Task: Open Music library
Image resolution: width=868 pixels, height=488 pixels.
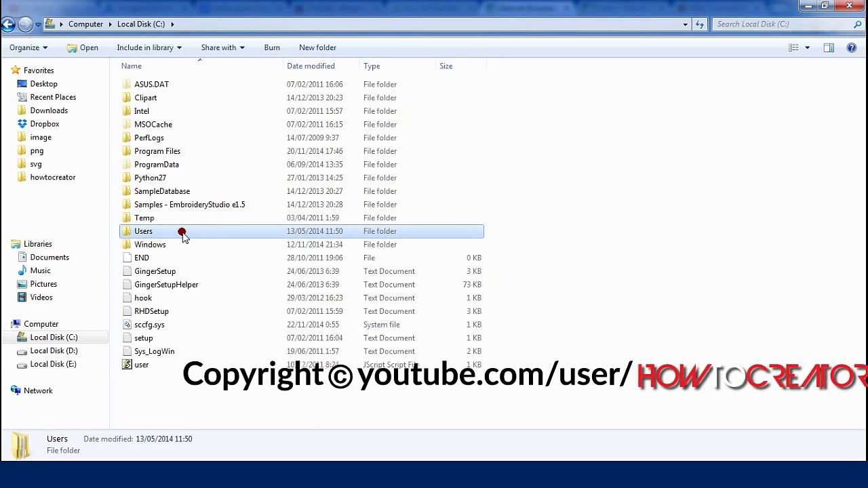Action: coord(40,270)
